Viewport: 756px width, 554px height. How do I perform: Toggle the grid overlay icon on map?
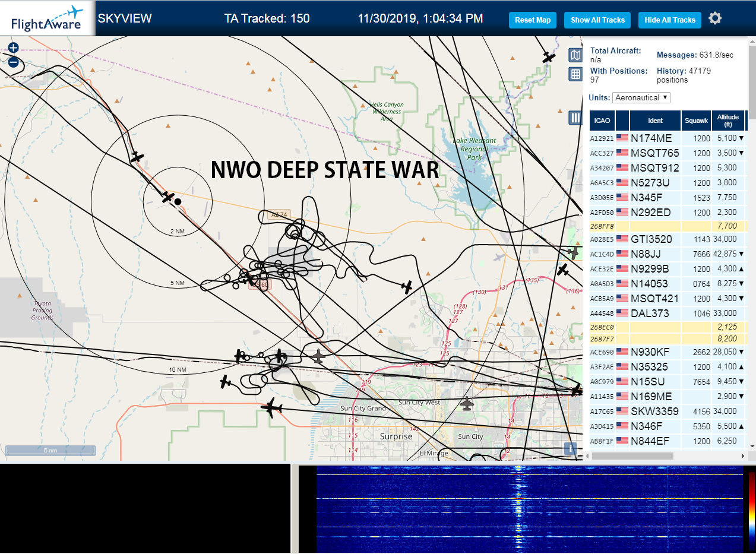[x=575, y=74]
